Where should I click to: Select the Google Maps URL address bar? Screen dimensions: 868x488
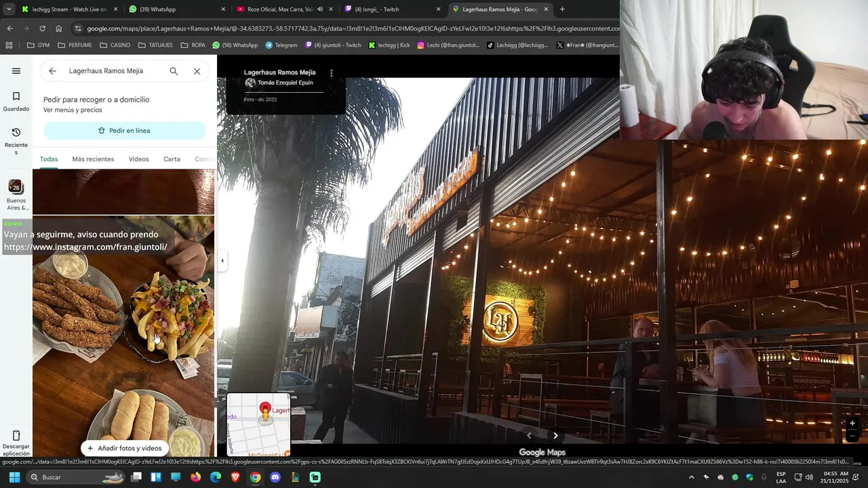click(x=352, y=28)
